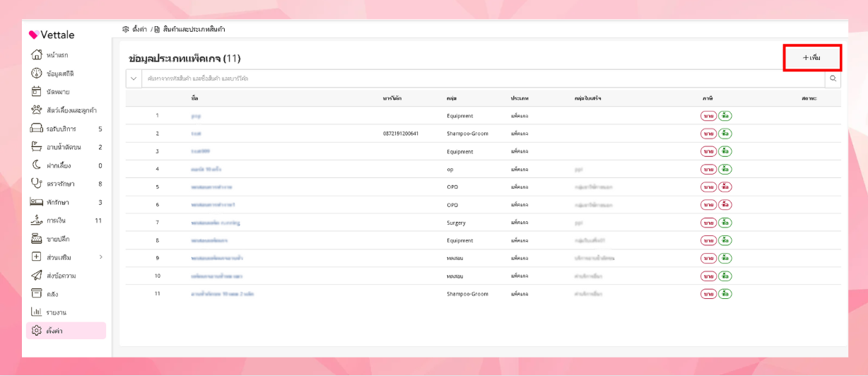868x376 pixels.
Task: Click the สถานะ column header
Action: point(809,98)
